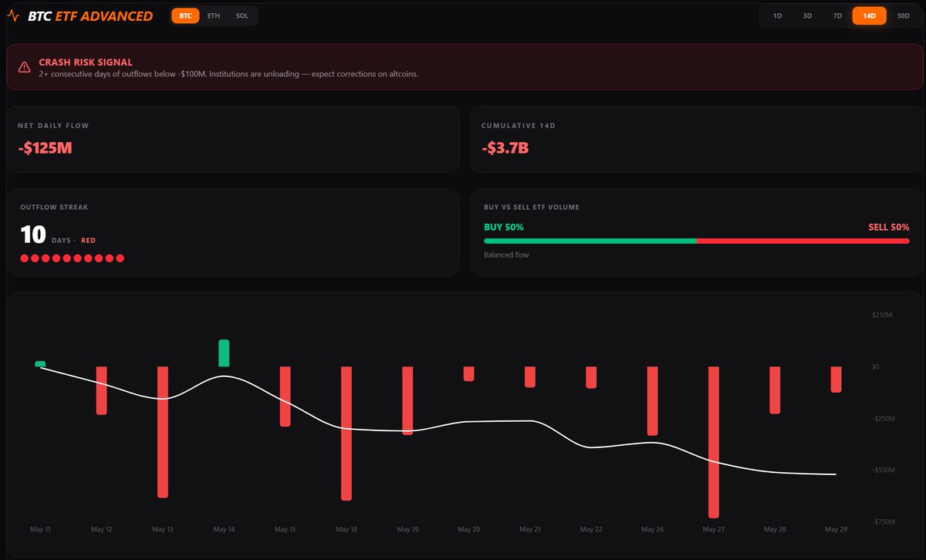Click the May 26 red outflow bar
The image size is (926, 560).
(652, 401)
